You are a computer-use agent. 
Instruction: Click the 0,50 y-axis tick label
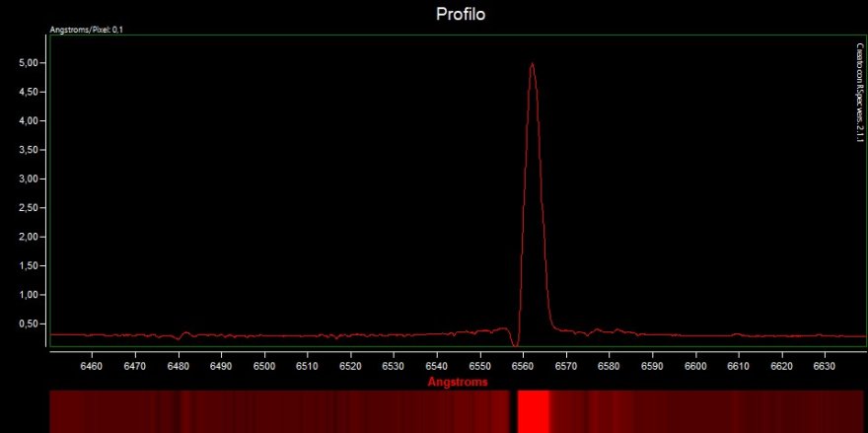click(x=30, y=325)
